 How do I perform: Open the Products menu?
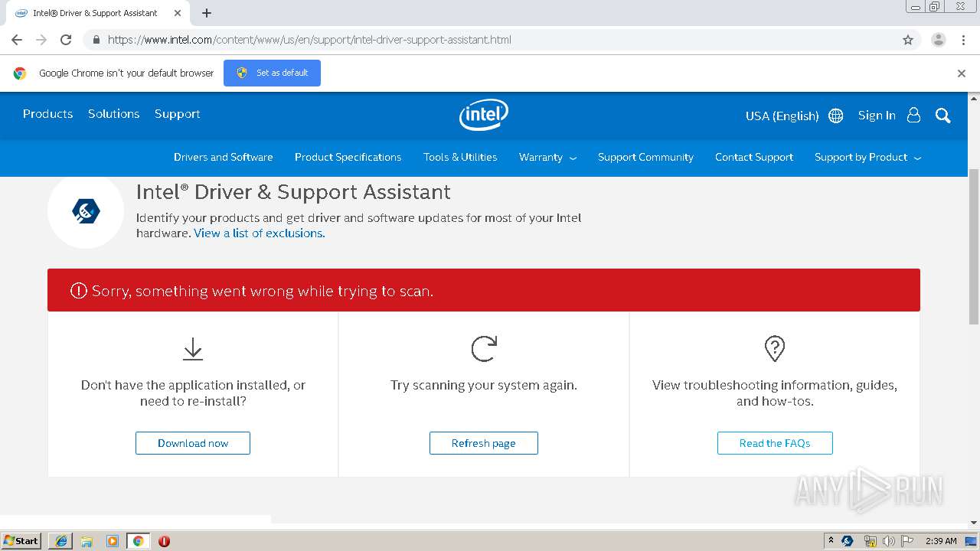(x=47, y=113)
